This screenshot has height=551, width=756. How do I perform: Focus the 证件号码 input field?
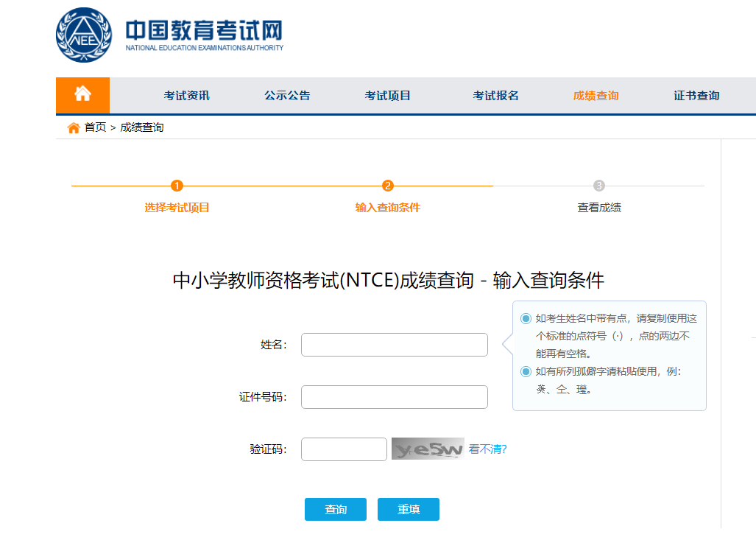pyautogui.click(x=394, y=397)
